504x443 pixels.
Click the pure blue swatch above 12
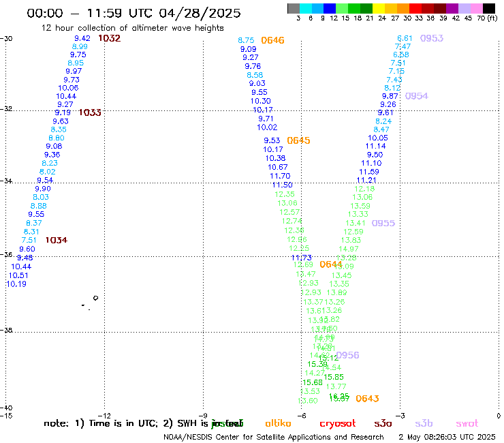coord(330,8)
